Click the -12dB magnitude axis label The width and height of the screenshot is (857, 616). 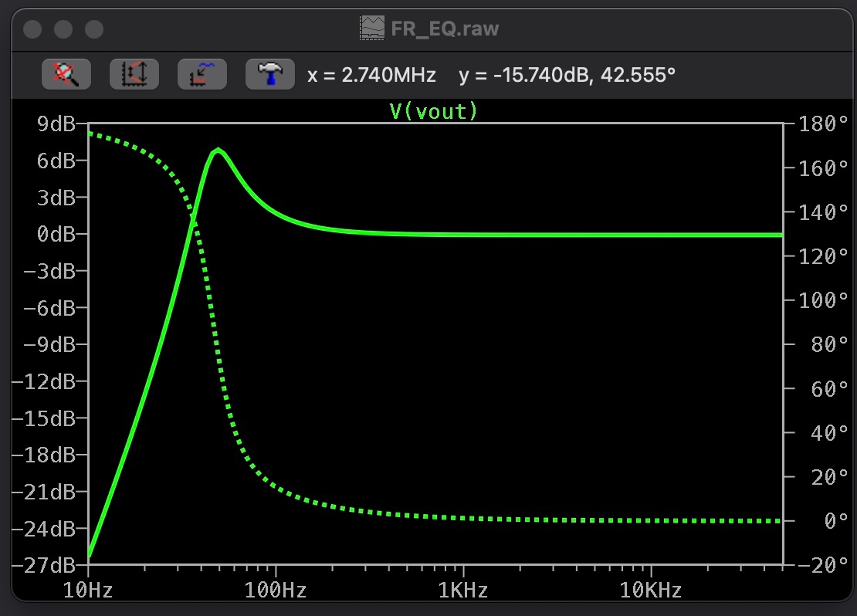[x=43, y=381]
